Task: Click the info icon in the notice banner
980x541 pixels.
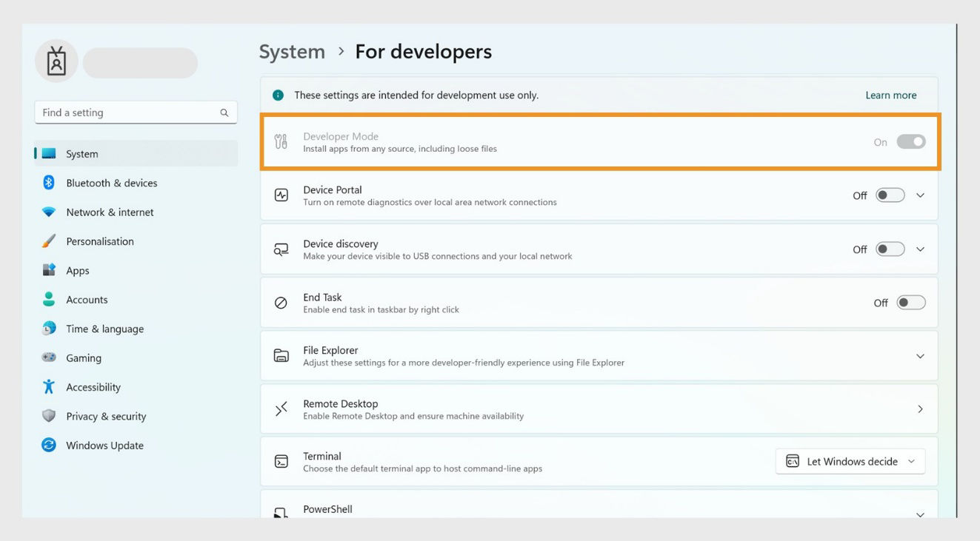Action: [279, 95]
